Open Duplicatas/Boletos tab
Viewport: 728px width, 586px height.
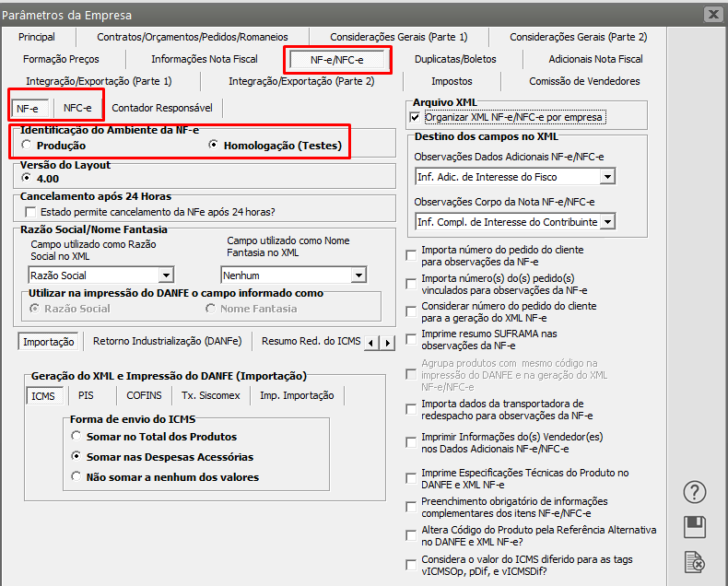(455, 60)
